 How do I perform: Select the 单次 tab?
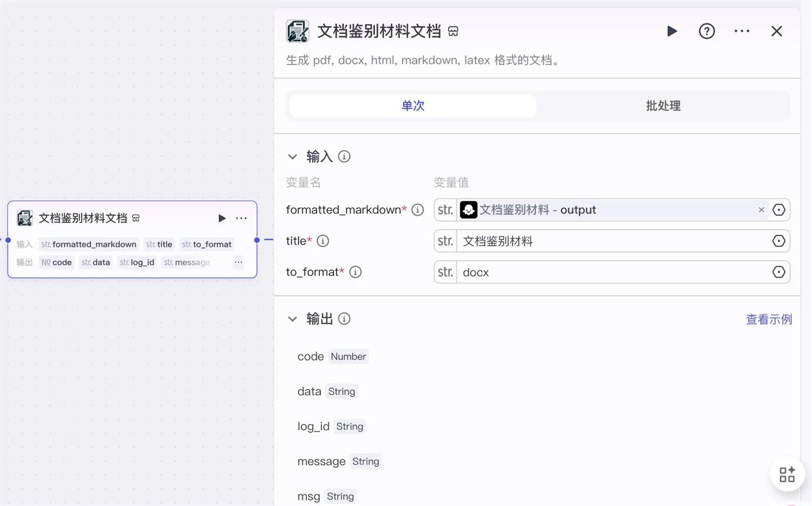(x=412, y=106)
